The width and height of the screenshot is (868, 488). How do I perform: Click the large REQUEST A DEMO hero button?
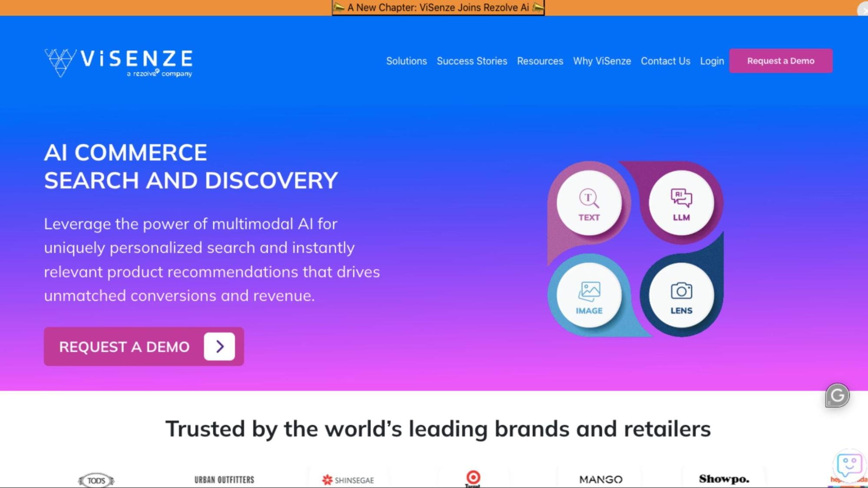[x=144, y=347]
